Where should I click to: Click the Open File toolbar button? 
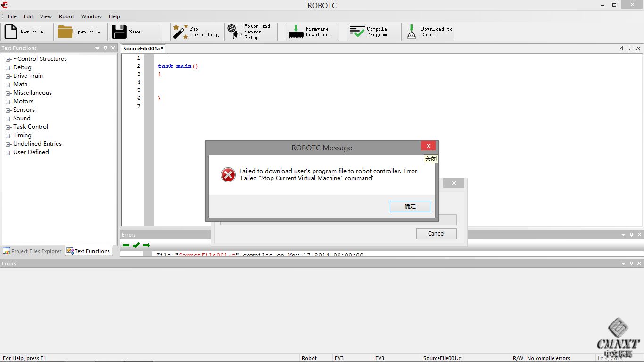click(x=81, y=32)
